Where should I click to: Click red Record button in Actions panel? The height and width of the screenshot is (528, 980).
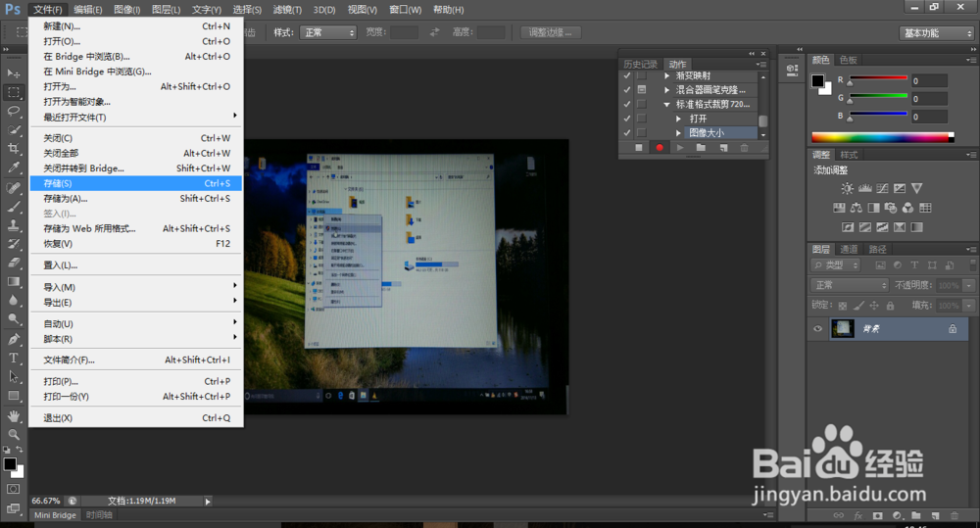(660, 148)
